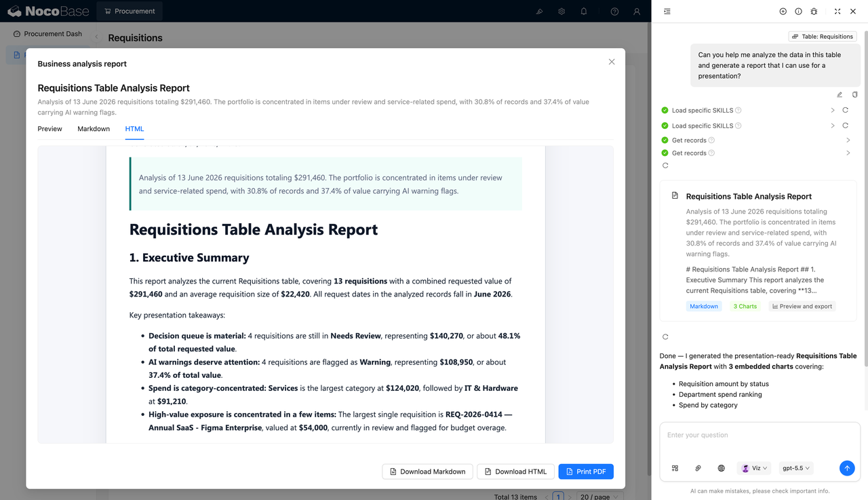The image size is (868, 500).
Task: Open the UI editor highlighter icon
Action: (540, 12)
